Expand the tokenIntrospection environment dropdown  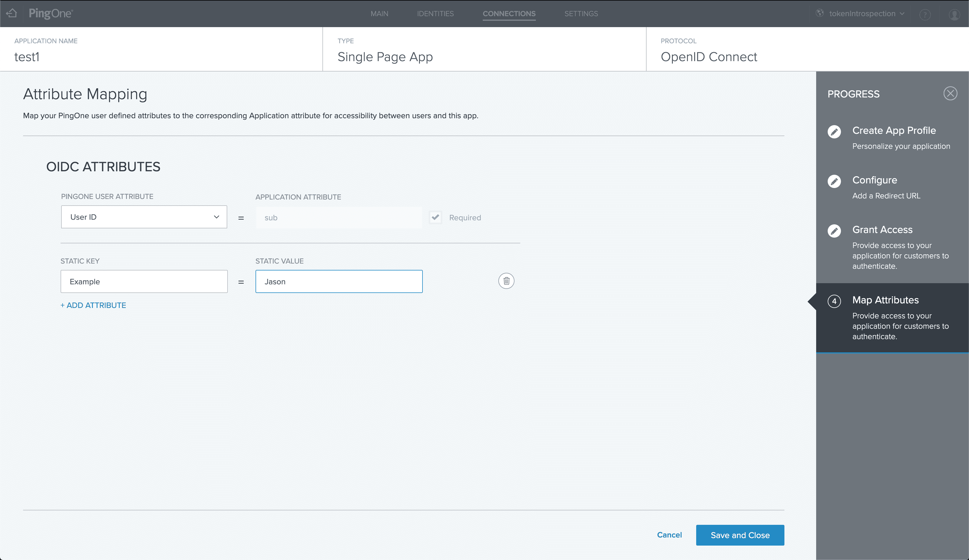coord(866,14)
